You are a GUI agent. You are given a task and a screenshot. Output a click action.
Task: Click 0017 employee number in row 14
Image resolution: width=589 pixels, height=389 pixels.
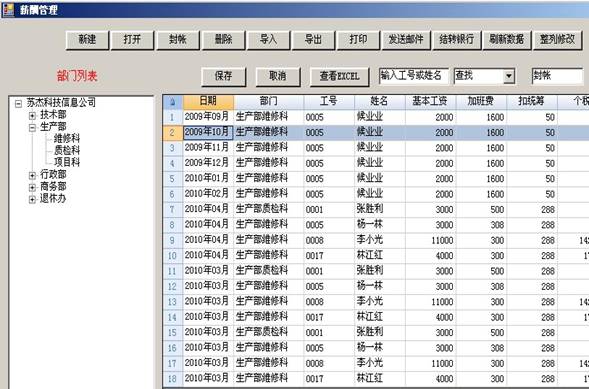[x=329, y=317]
